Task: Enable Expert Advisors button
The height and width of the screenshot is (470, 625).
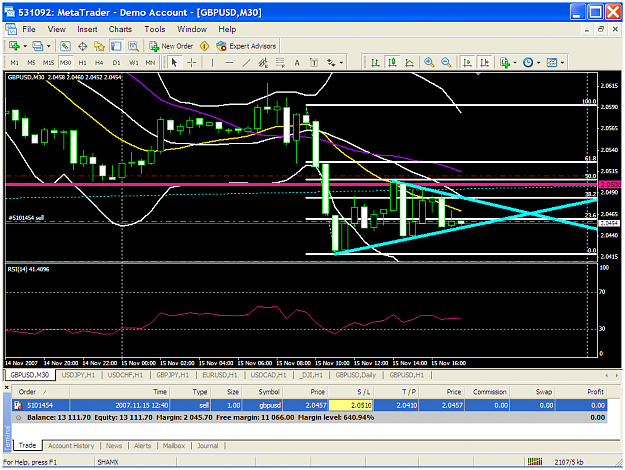Action: point(246,46)
